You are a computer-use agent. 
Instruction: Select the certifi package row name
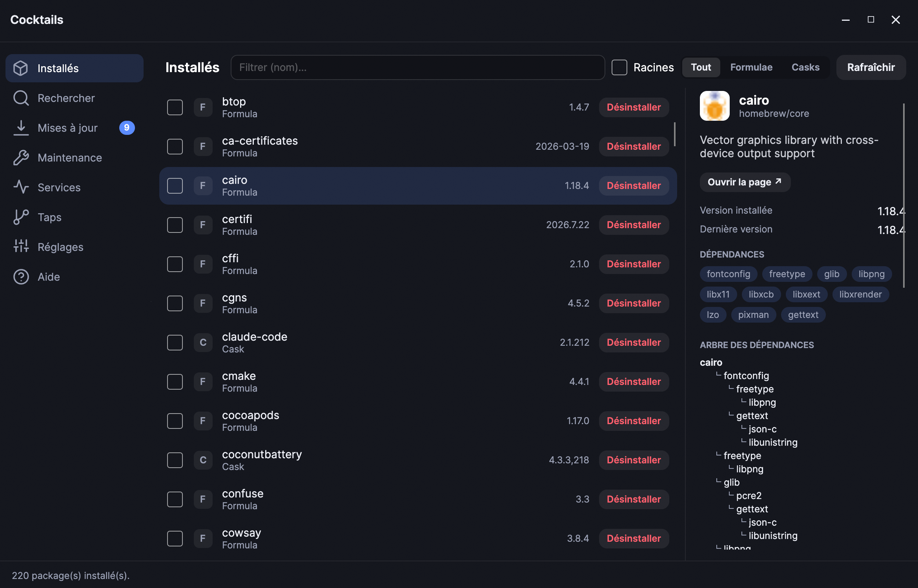[237, 219]
